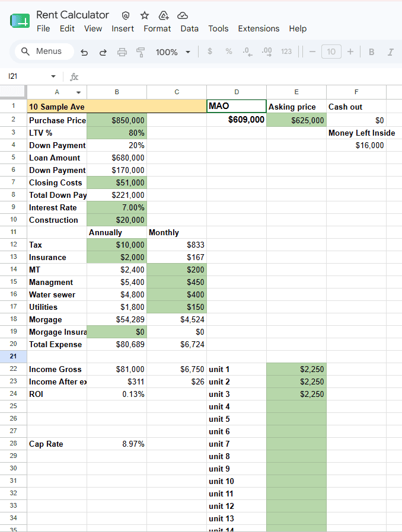Click the move to Drive icon
Screen dimensions: 402x532
pyautogui.click(x=164, y=15)
